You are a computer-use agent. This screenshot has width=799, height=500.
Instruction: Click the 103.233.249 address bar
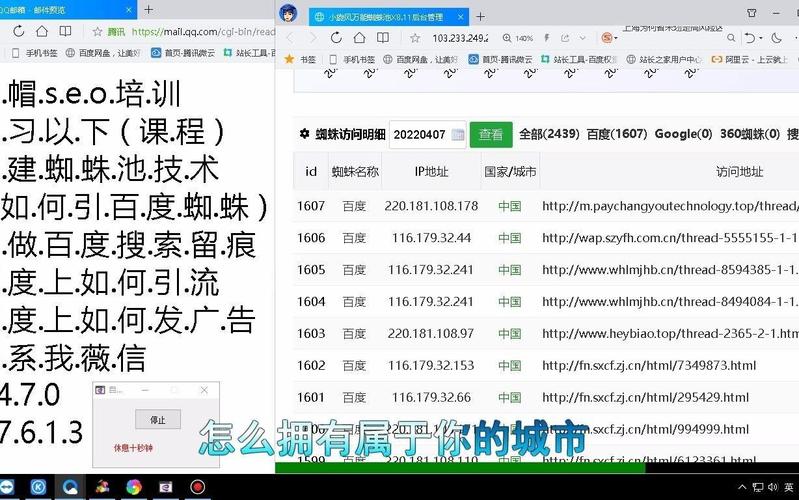tap(460, 38)
